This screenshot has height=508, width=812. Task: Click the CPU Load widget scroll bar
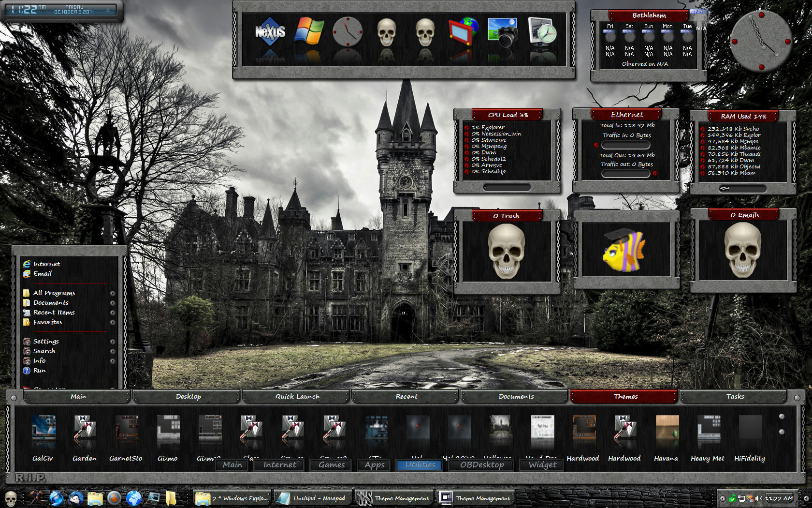click(x=507, y=187)
